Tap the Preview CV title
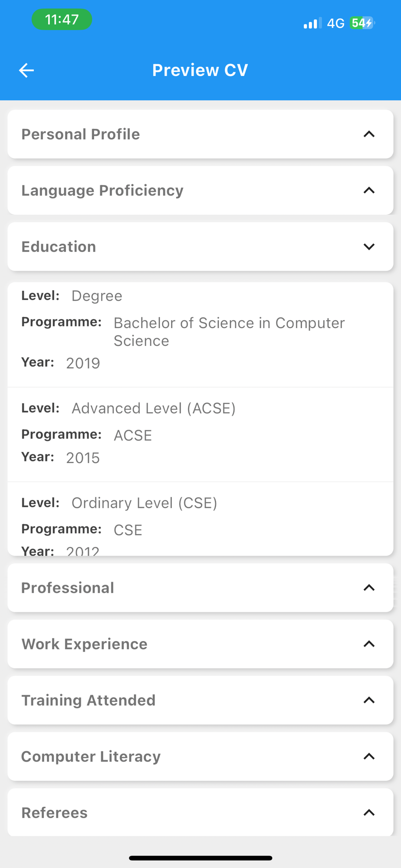Screen dimensions: 401x868 point(200,70)
